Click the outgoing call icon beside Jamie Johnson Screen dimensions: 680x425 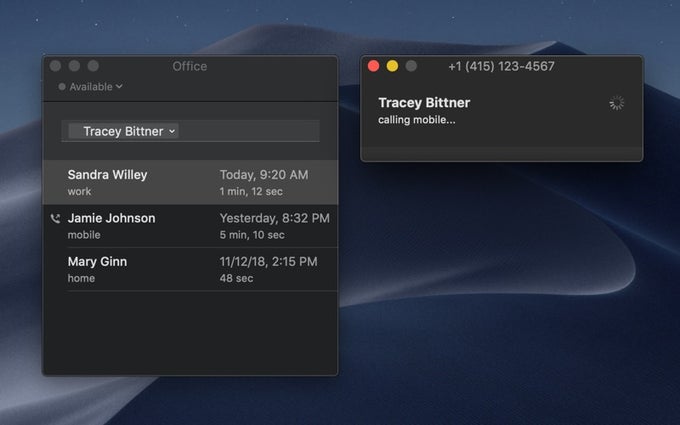(55, 219)
